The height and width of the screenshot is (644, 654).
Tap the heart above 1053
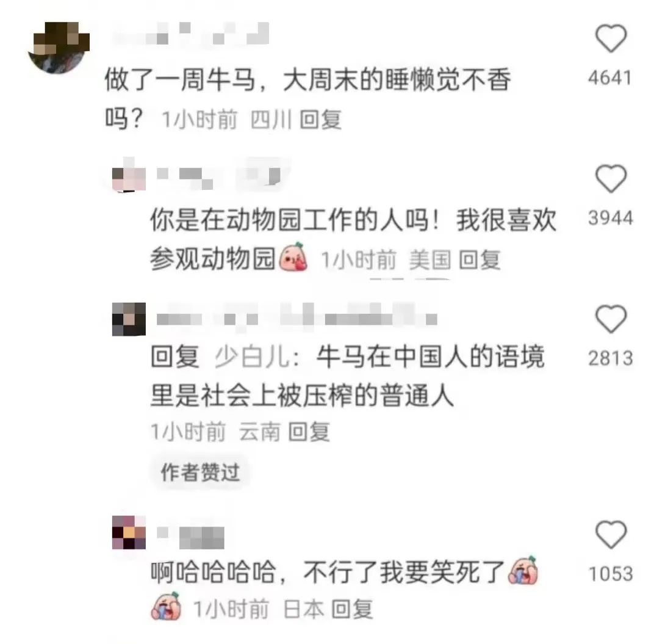click(x=611, y=534)
